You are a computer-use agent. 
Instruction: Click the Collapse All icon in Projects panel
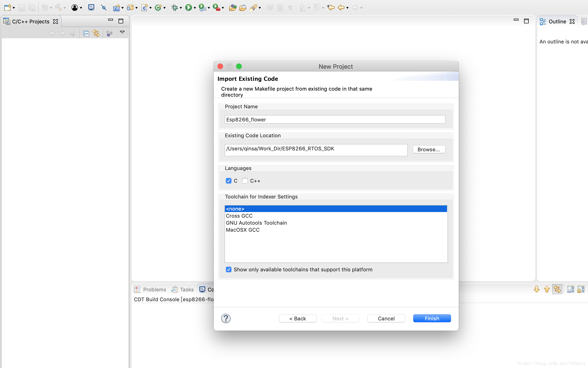[x=86, y=33]
